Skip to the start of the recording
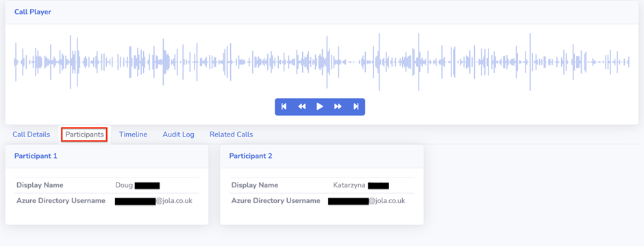 [x=284, y=107]
